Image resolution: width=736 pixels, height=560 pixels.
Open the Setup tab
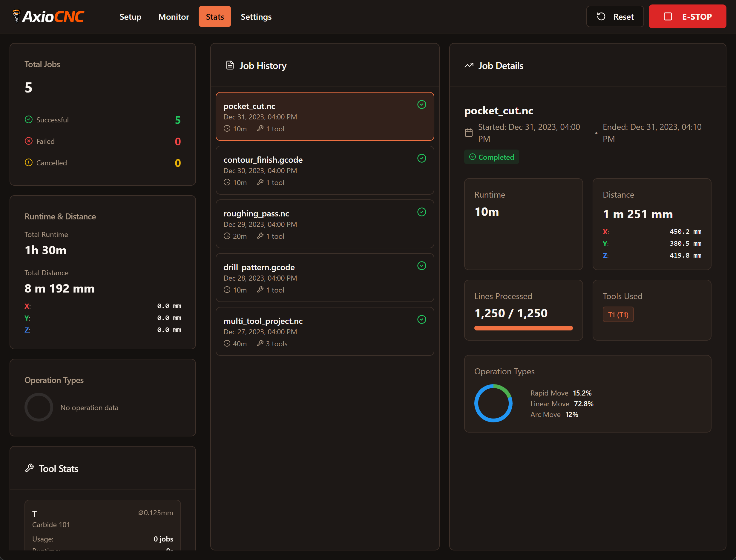131,16
